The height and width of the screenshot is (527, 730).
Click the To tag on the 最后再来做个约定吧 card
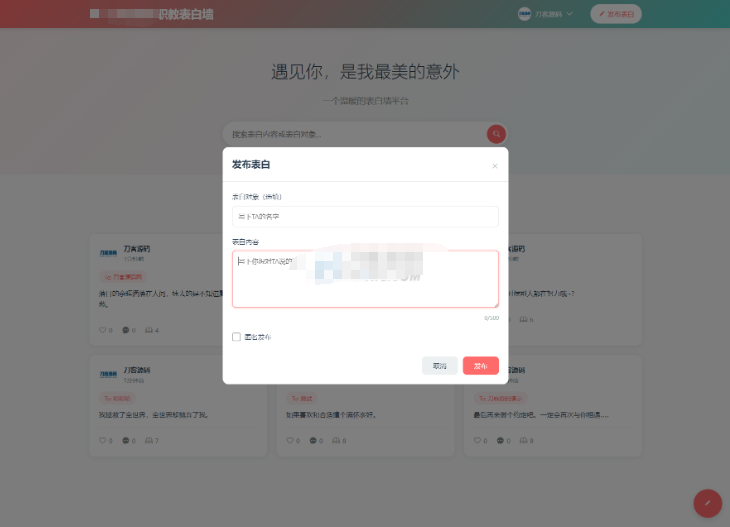[500, 399]
